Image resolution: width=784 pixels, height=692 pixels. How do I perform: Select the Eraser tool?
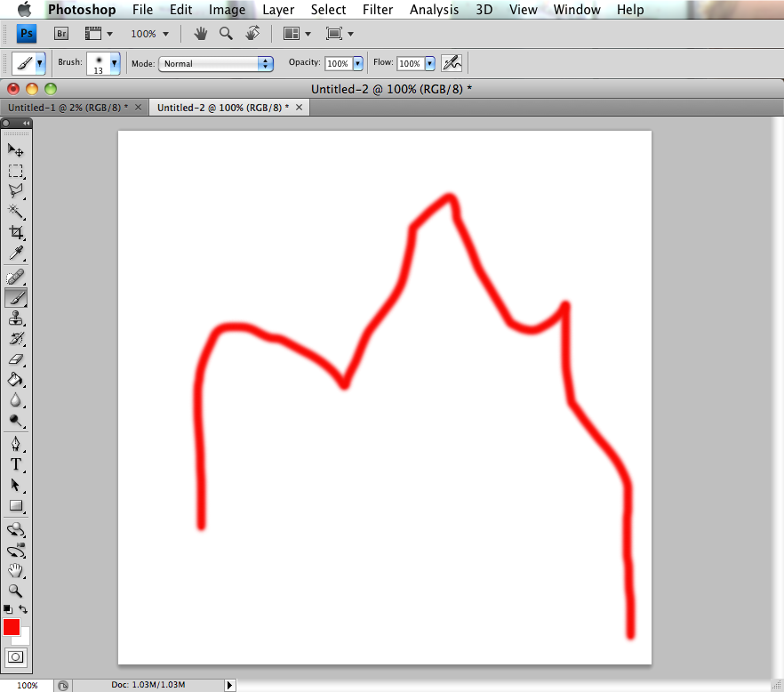point(15,359)
